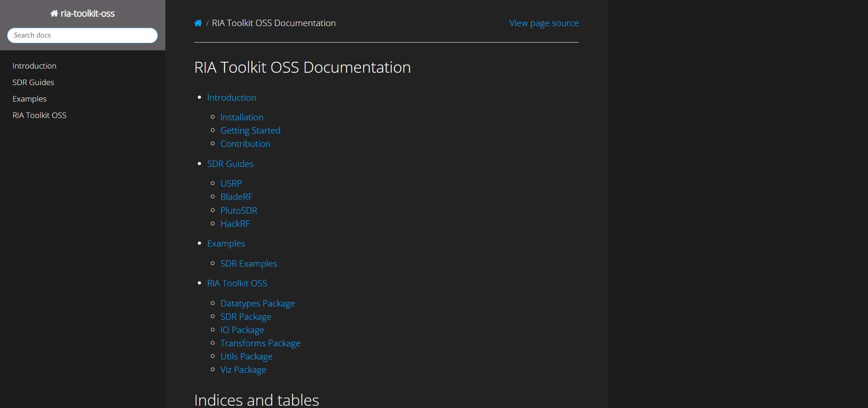The image size is (868, 408).
Task: Select SDR Guides in the sidebar
Action: point(33,82)
